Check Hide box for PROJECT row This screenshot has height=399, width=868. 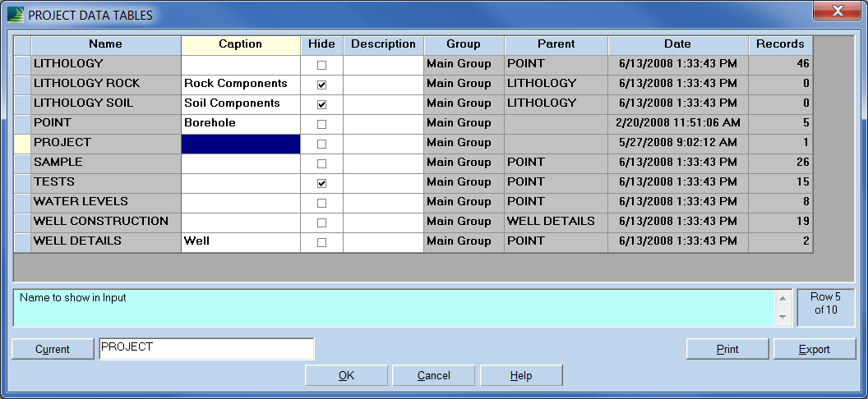pos(321,144)
